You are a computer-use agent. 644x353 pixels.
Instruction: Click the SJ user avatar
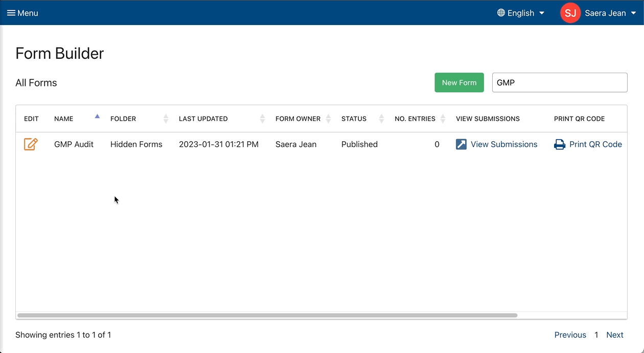(x=570, y=13)
